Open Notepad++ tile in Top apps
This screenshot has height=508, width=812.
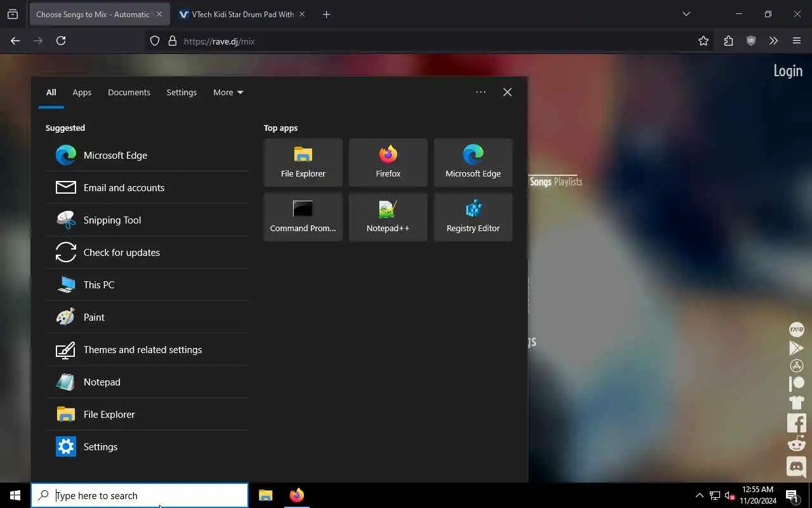388,217
